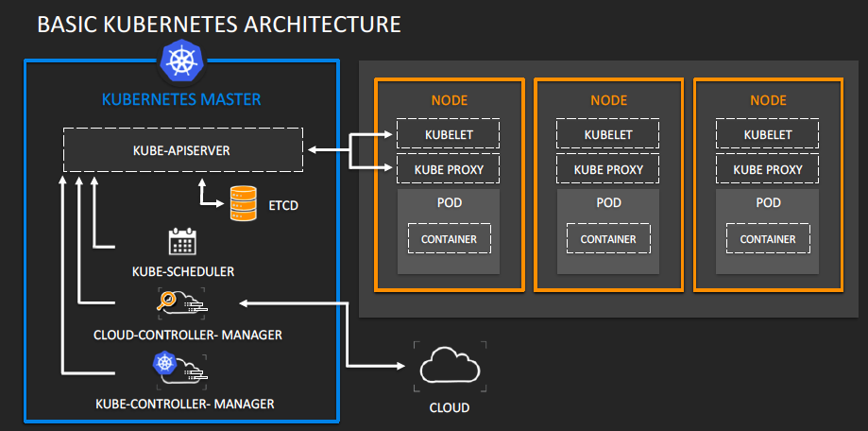868x431 pixels.
Task: Click the CONTAINER box in the rightmost node
Action: (768, 239)
